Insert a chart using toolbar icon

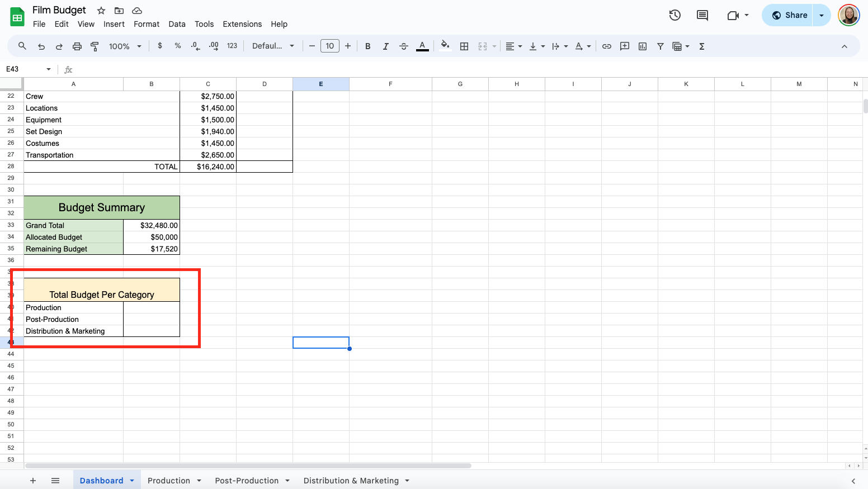tap(643, 46)
